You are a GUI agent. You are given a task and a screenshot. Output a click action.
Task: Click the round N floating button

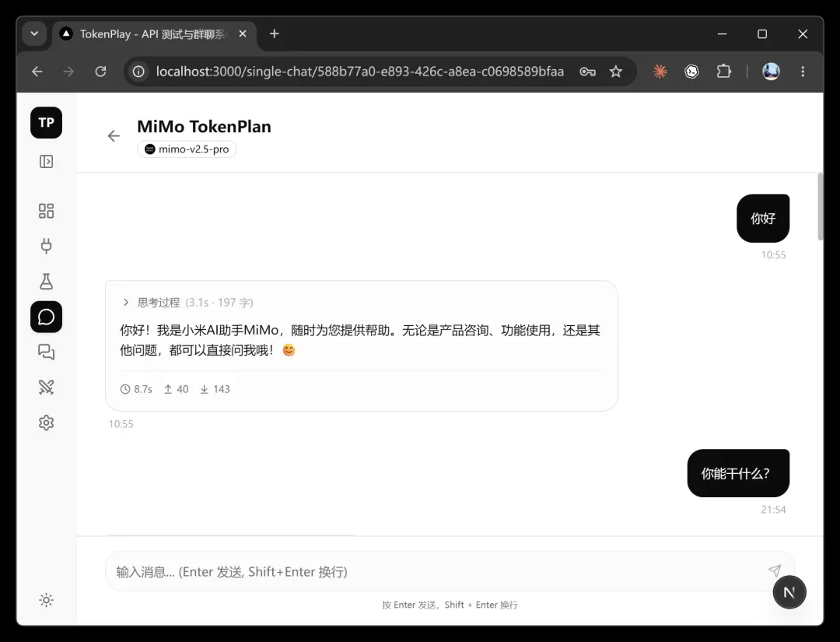point(789,592)
